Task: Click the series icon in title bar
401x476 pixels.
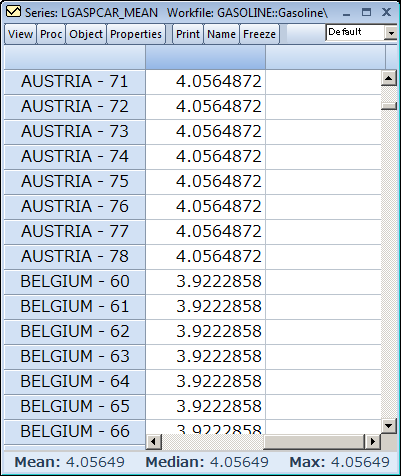Action: 13,12
